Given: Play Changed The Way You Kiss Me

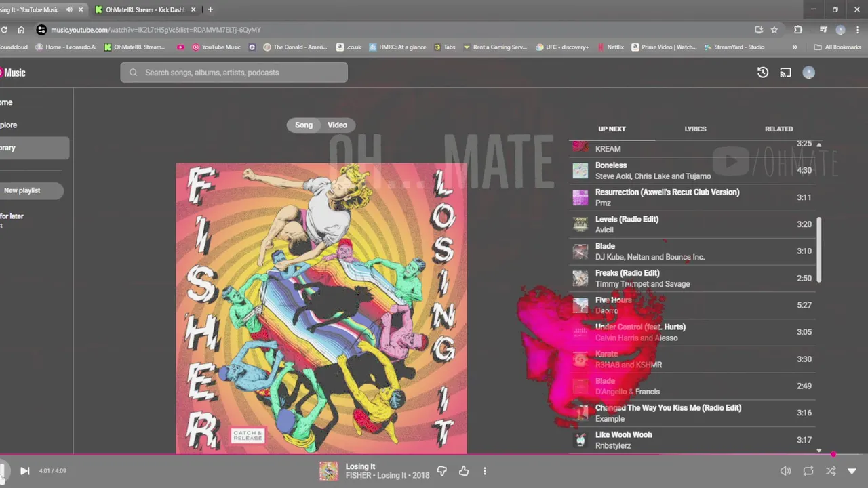Looking at the screenshot, I should point(692,413).
